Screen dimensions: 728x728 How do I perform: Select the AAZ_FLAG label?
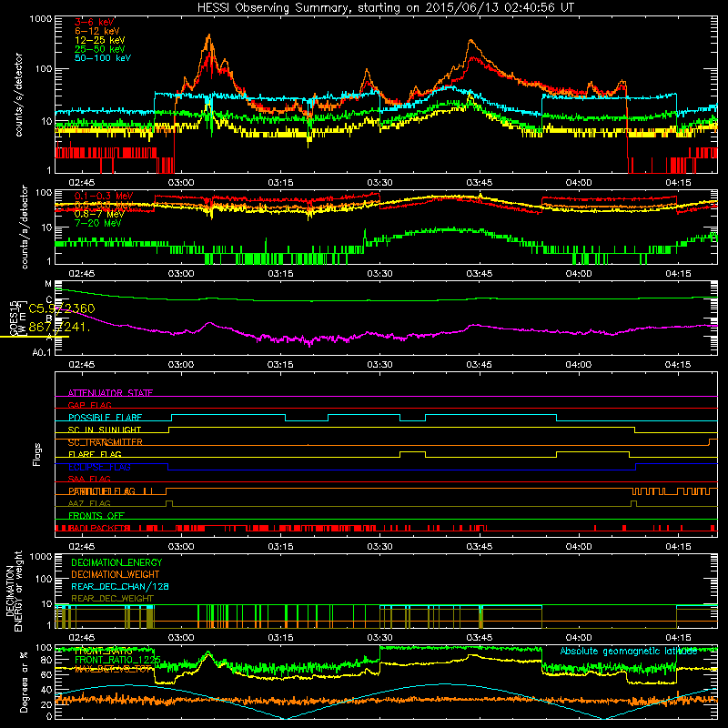89,503
